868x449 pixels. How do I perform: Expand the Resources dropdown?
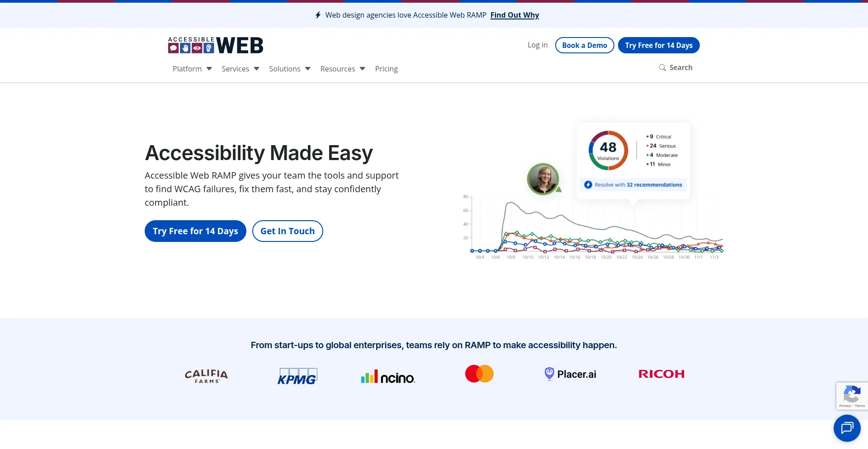[x=342, y=69]
